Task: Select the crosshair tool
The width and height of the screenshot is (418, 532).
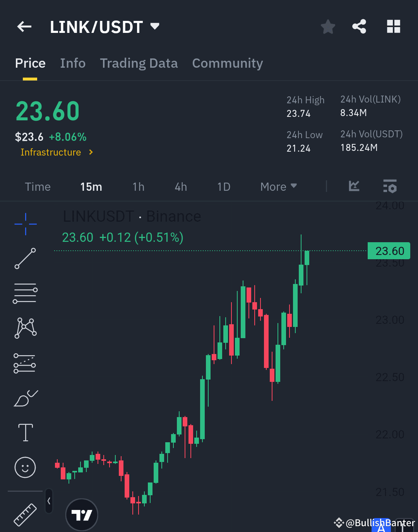Action: (25, 224)
